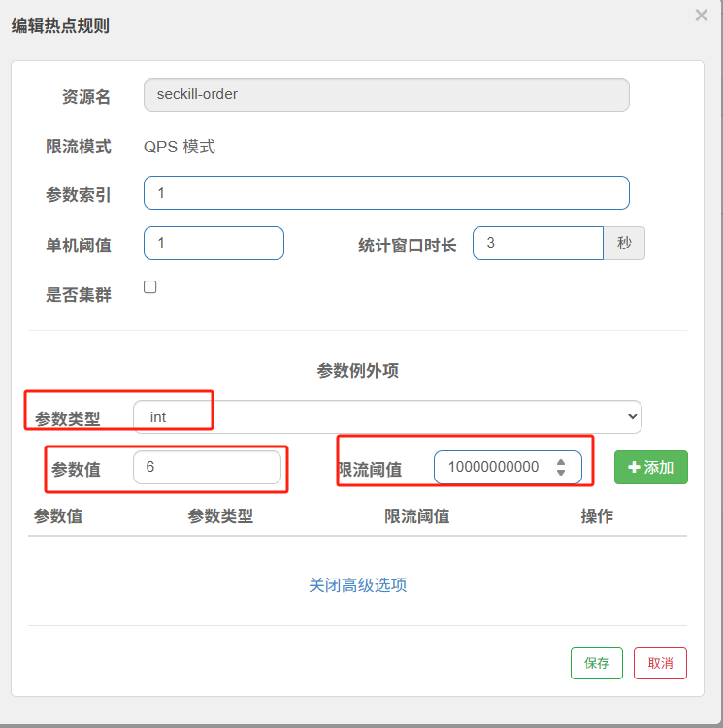
Task: Toggle the 是否集群 checkbox
Action: tap(149, 287)
